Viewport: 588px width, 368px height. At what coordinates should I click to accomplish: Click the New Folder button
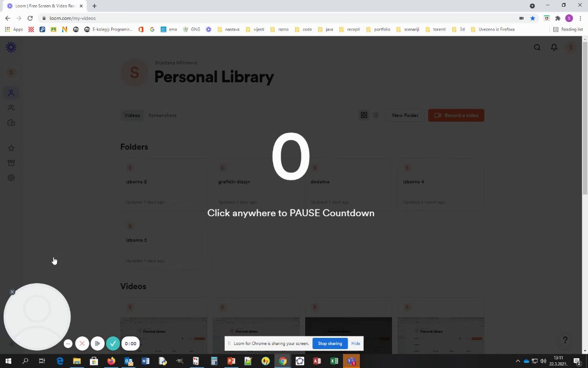tap(405, 116)
